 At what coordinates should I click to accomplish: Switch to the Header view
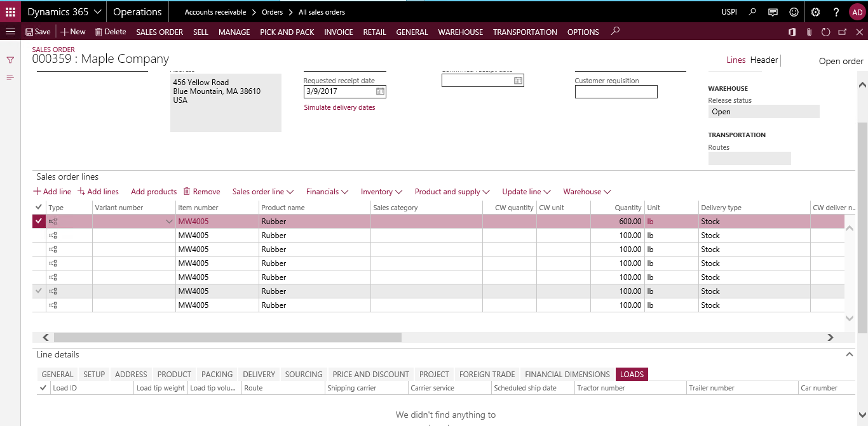click(x=764, y=60)
